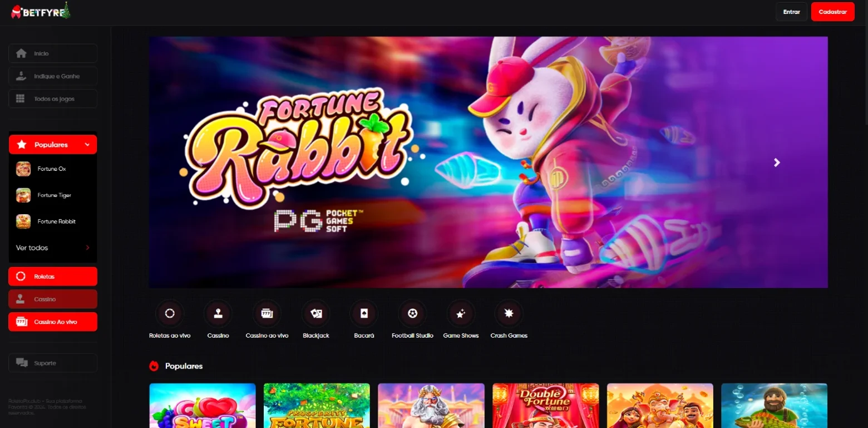Select the Game Shows stars icon
The height and width of the screenshot is (428, 868).
coord(461,313)
